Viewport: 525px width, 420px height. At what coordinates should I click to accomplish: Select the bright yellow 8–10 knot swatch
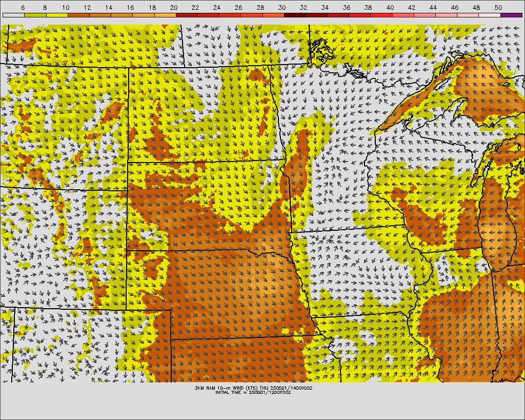[x=57, y=15]
